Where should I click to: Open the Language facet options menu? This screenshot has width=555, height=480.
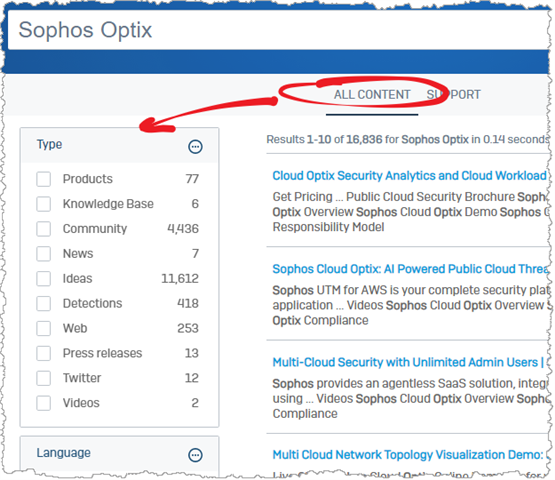[195, 455]
